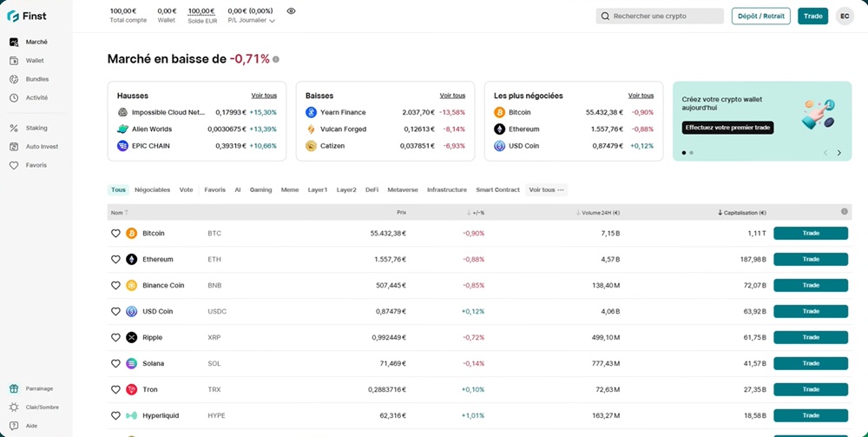Click Alien Worlds icon in Hausses card

(122, 129)
